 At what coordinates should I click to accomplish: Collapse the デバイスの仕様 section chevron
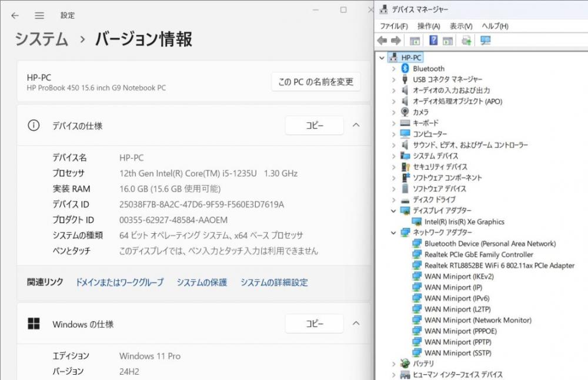[356, 125]
